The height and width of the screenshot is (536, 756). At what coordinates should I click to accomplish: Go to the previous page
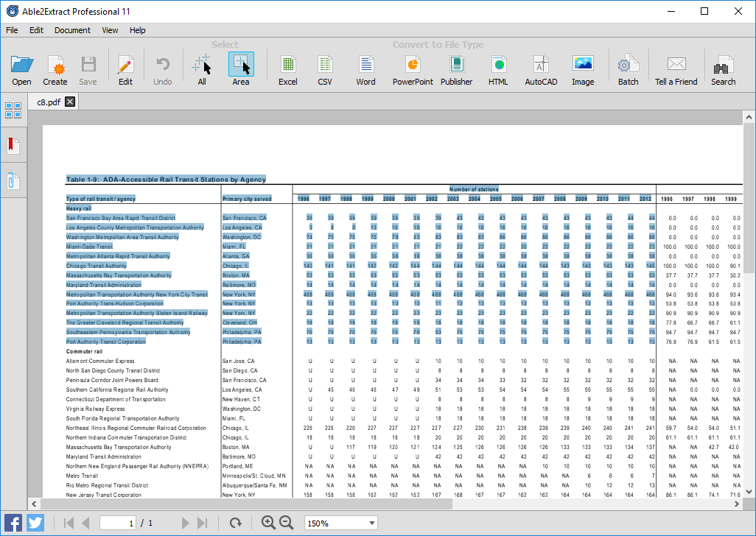85,523
